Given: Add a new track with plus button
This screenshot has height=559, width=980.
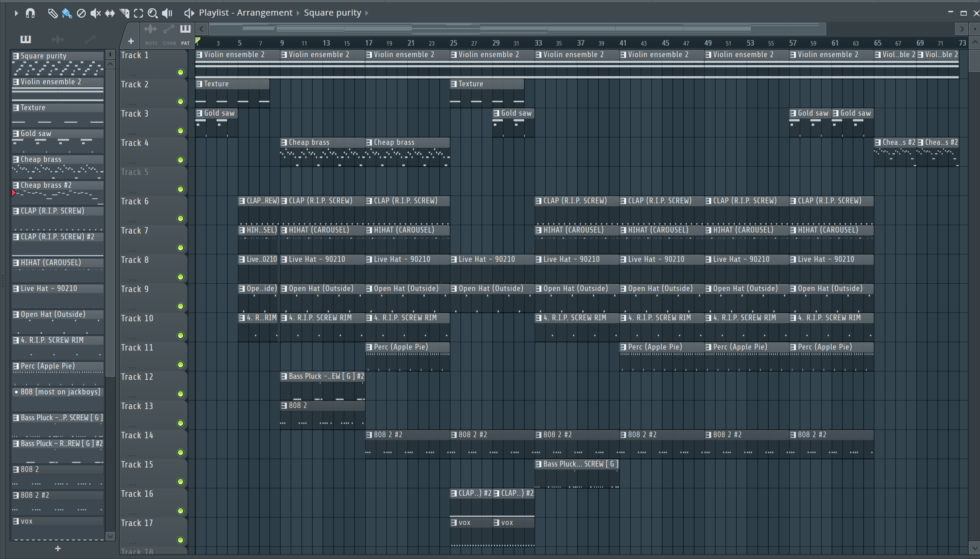Looking at the screenshot, I should [131, 41].
